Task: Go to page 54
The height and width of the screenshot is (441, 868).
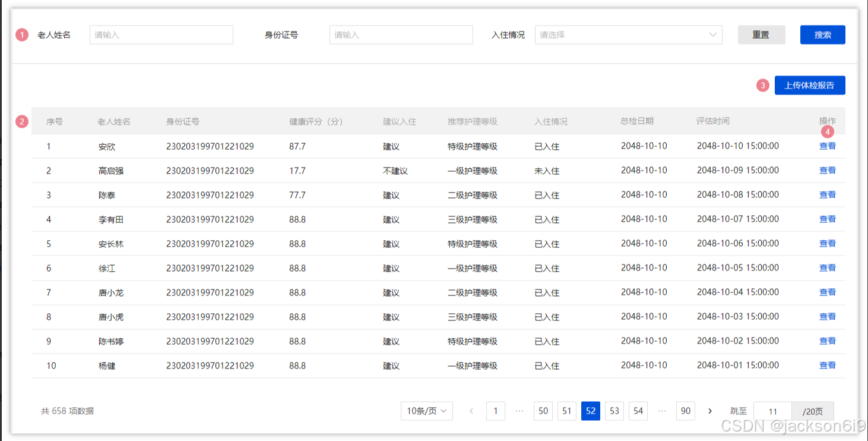Action: click(638, 411)
